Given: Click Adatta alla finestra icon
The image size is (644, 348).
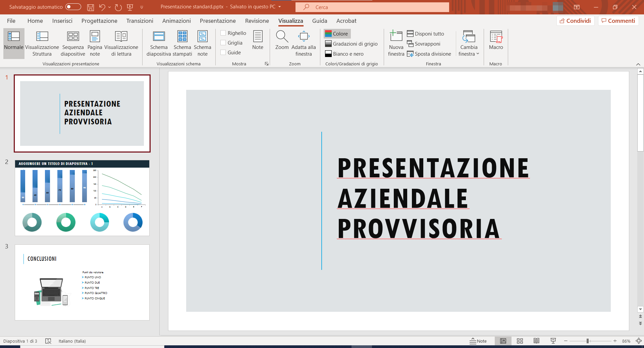Looking at the screenshot, I should (304, 37).
